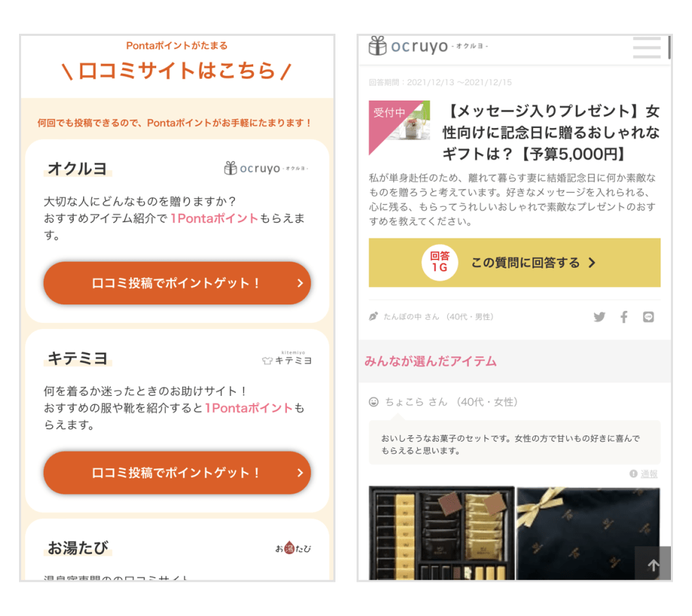Viewport: 692px width, 616px height.
Task: Click the pen icon beside たんぽの中 さん
Action: pyautogui.click(x=373, y=316)
